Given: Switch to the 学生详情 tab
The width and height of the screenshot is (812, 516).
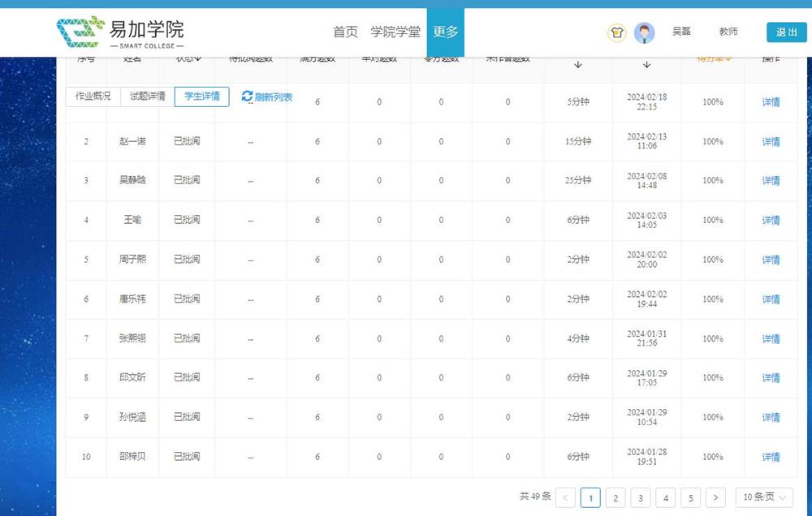Looking at the screenshot, I should [202, 97].
